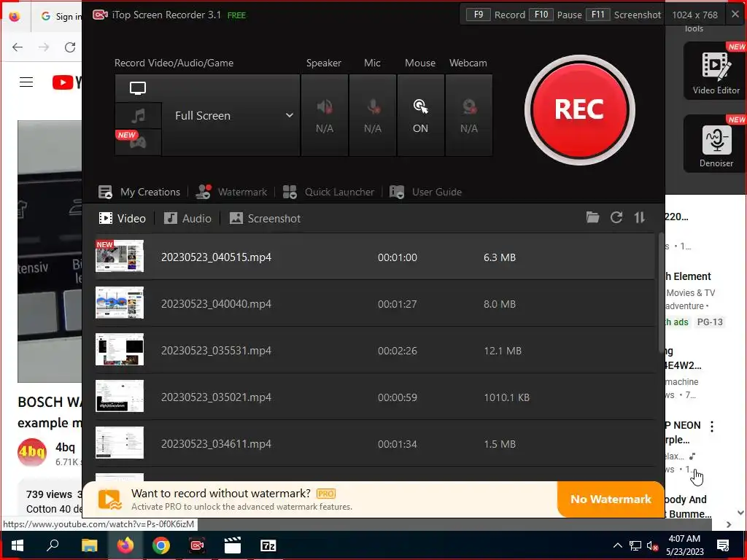747x560 pixels.
Task: Open thumbnail of 20230523_035531.mp4
Action: [x=120, y=349]
